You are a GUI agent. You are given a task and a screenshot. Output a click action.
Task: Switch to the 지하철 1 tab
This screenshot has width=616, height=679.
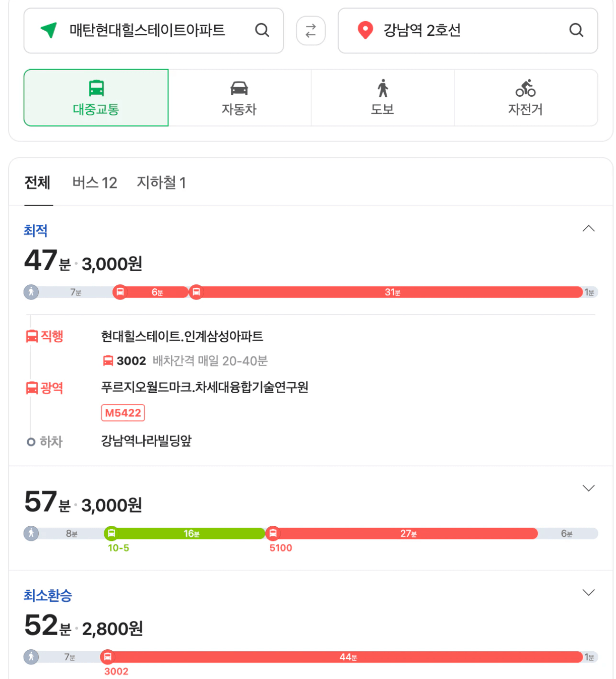coord(161,182)
